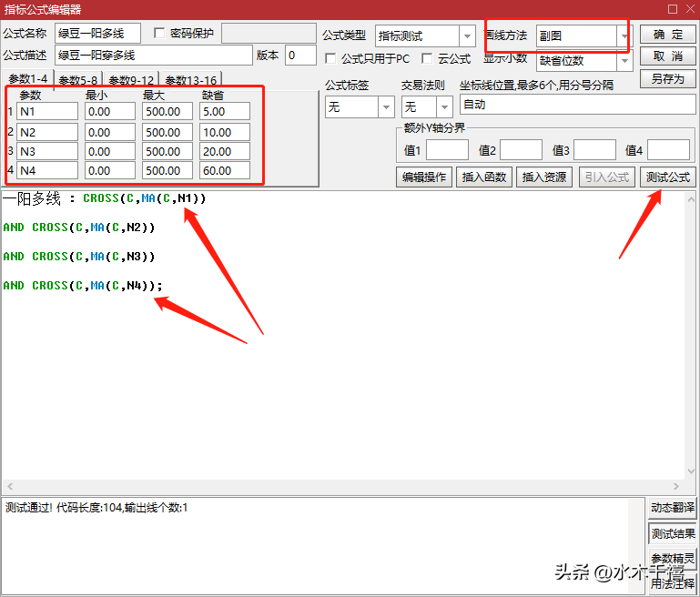700x597 pixels.
Task: Click code line ending with N4));
Action: point(83,286)
